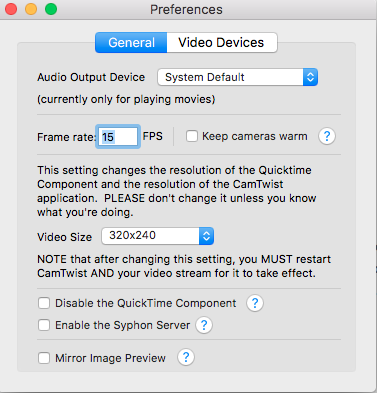Open help for Keep cameras warm

[327, 136]
